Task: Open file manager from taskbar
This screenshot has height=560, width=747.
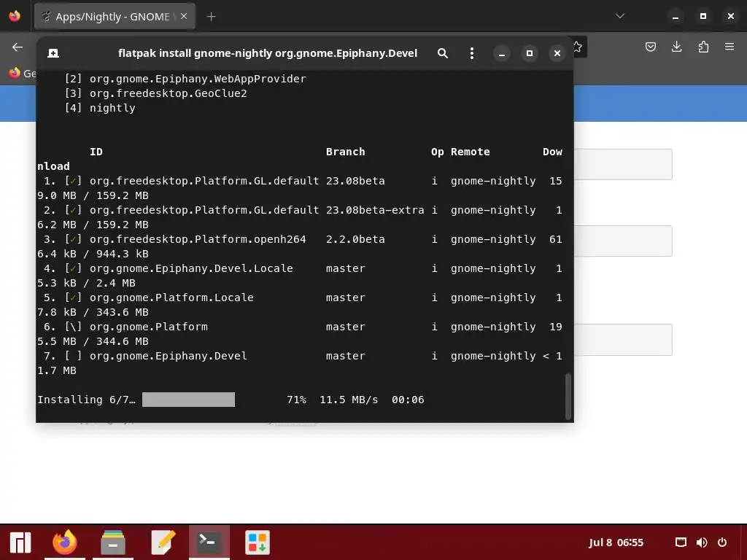Action: (x=113, y=542)
